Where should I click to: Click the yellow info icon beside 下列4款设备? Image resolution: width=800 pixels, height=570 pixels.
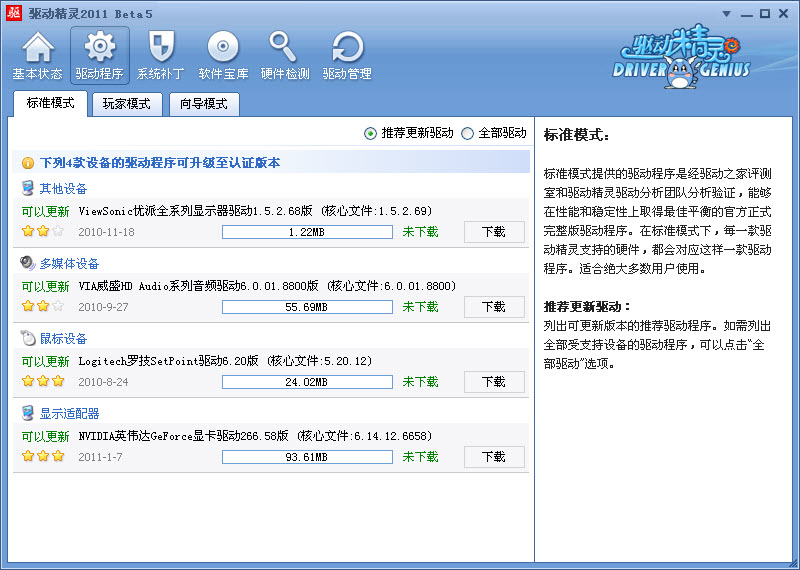pyautogui.click(x=28, y=163)
